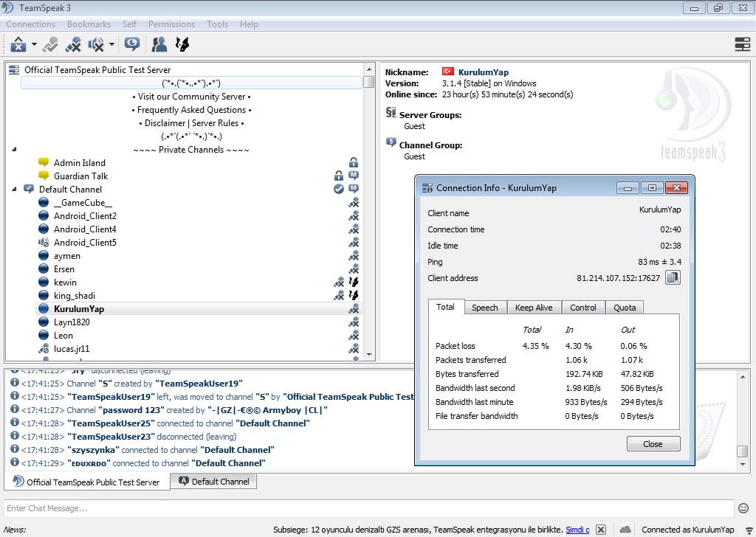Open Visit our Community Server channel
Image resolution: width=756 pixels, height=537 pixels.
click(191, 97)
